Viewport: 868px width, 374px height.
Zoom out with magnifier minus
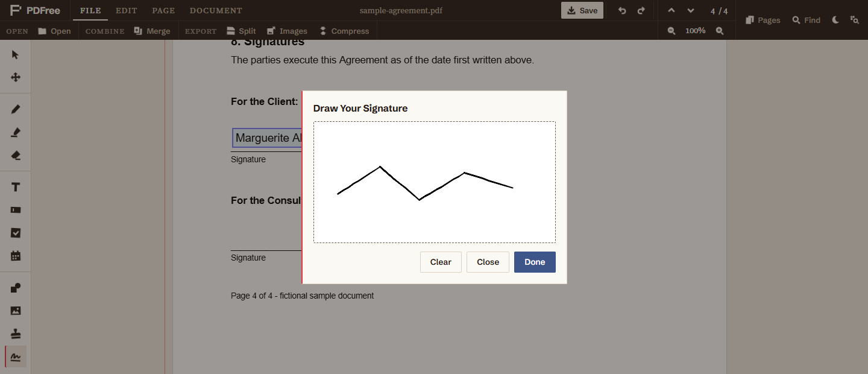tap(671, 31)
